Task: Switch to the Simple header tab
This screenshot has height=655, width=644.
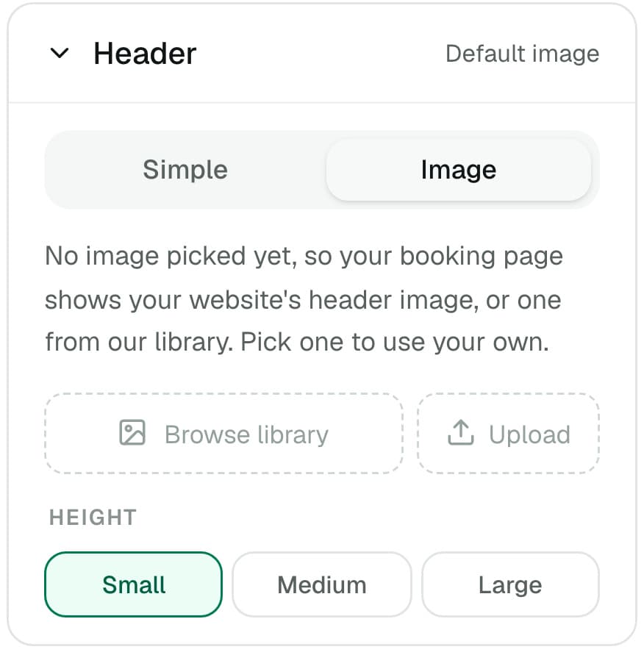Action: 185,170
